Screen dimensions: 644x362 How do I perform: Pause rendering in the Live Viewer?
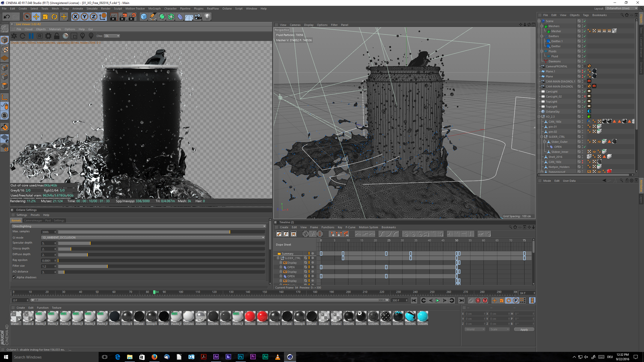tap(31, 36)
